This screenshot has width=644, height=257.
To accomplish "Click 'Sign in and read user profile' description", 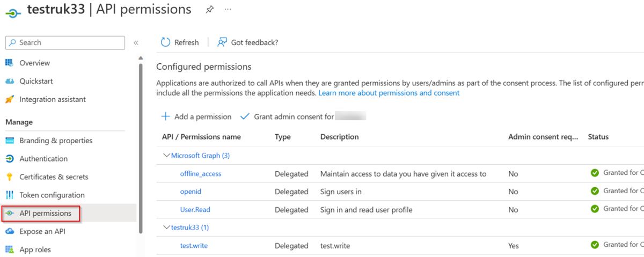I will (367, 210).
